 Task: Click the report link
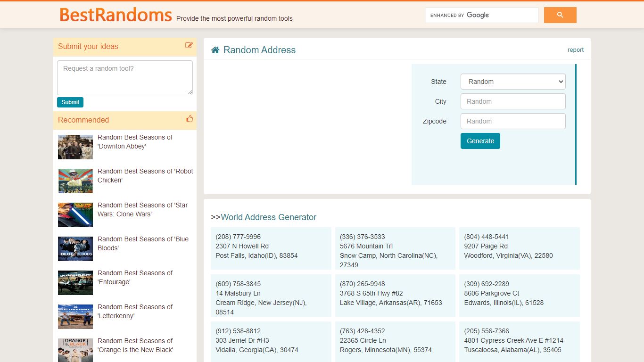(576, 50)
